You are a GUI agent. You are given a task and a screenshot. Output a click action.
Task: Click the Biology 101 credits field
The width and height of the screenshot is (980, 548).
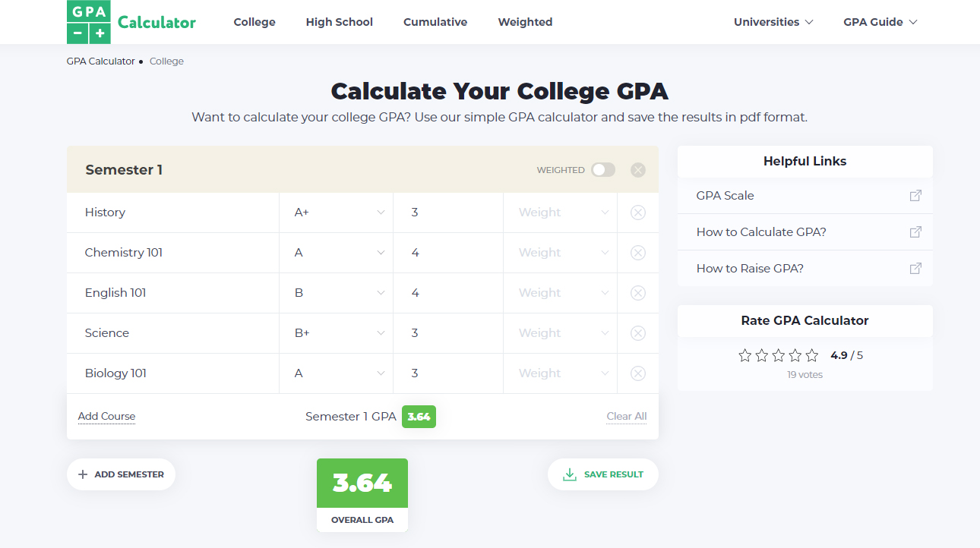tap(448, 373)
